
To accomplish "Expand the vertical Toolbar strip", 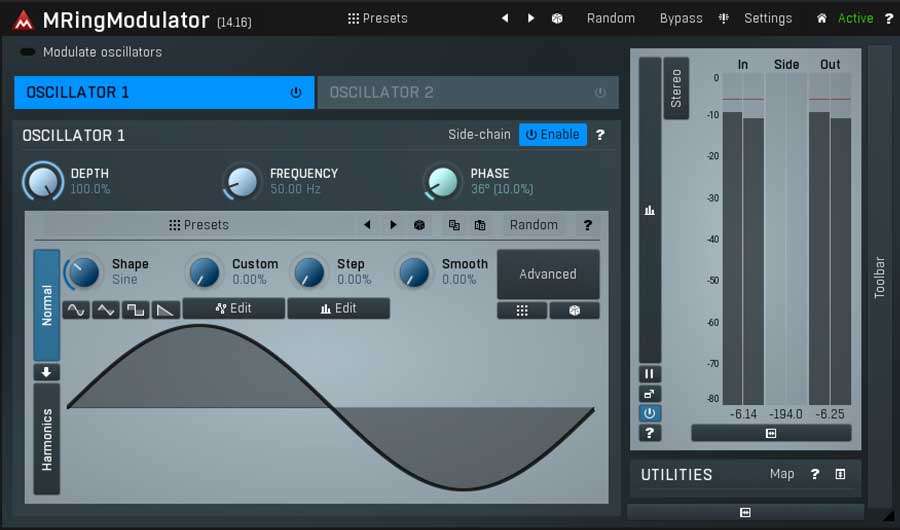I will [879, 277].
